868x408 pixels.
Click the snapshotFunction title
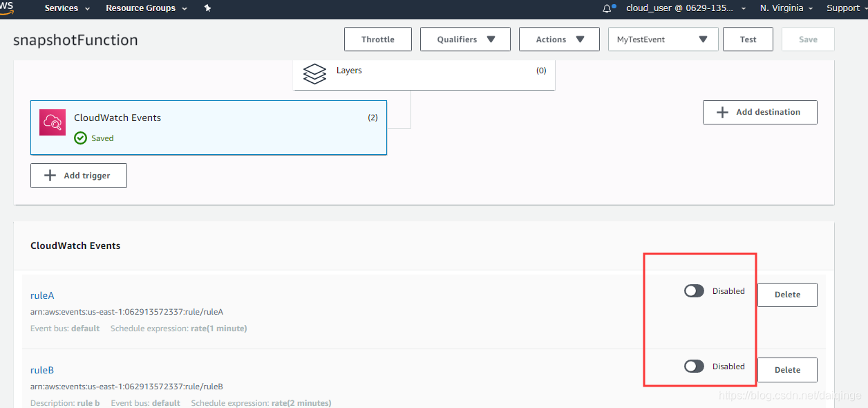click(x=75, y=40)
